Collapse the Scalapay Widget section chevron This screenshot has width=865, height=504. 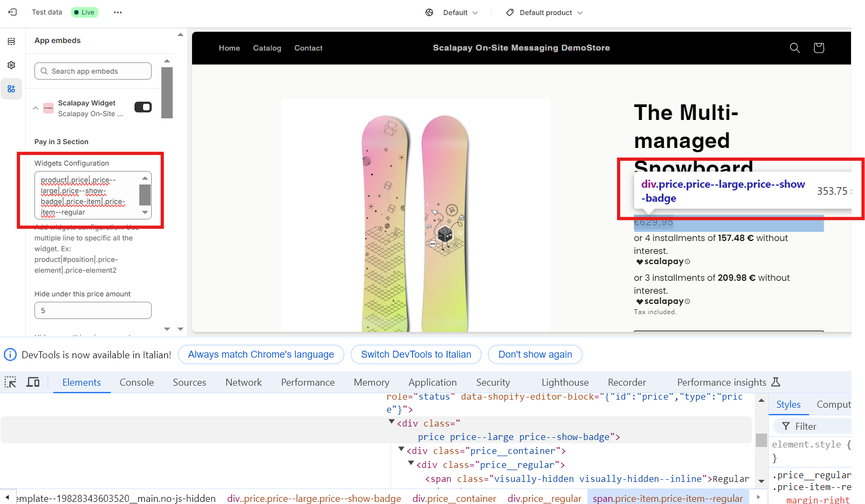(x=36, y=108)
